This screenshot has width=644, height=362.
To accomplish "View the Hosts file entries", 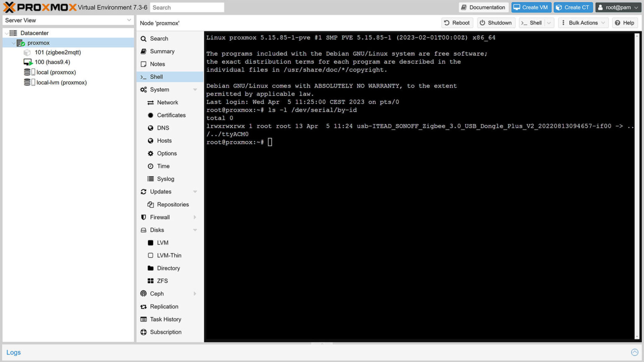I will 164,140.
